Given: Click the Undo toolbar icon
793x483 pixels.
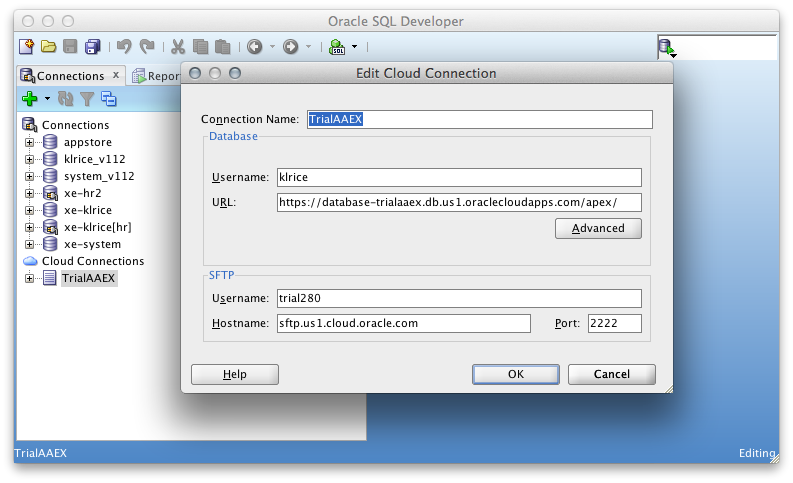Looking at the screenshot, I should (x=124, y=47).
